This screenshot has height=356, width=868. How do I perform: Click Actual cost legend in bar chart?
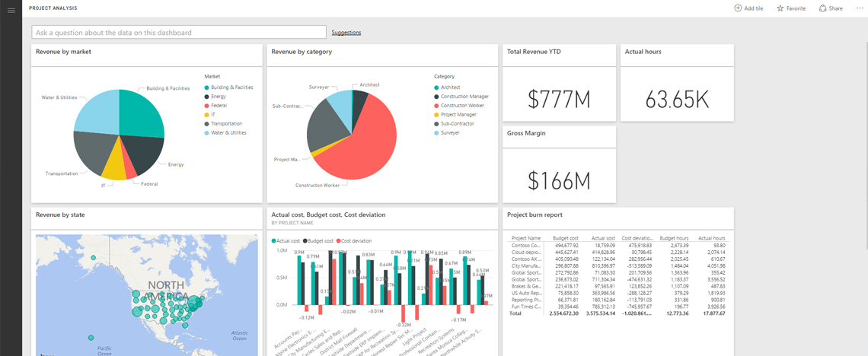coord(286,241)
